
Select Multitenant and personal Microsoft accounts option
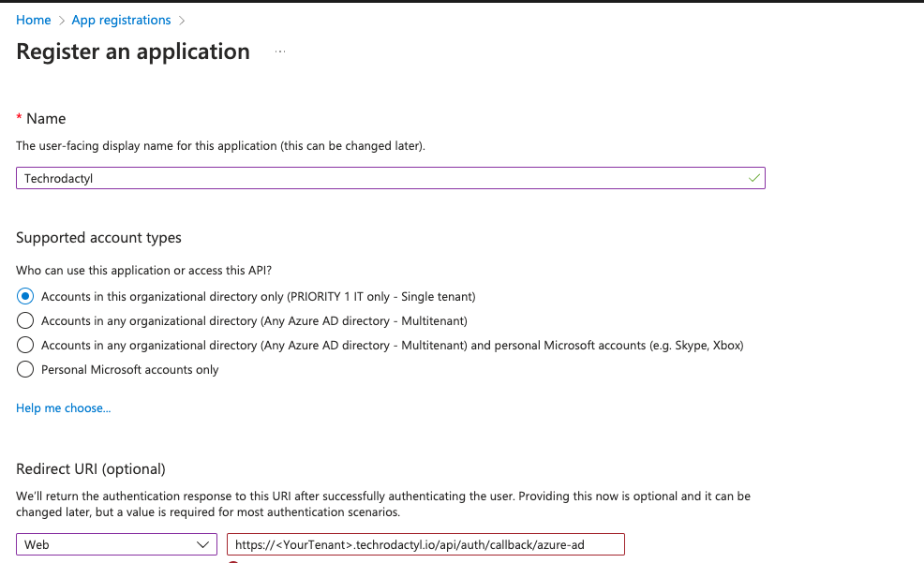click(24, 345)
